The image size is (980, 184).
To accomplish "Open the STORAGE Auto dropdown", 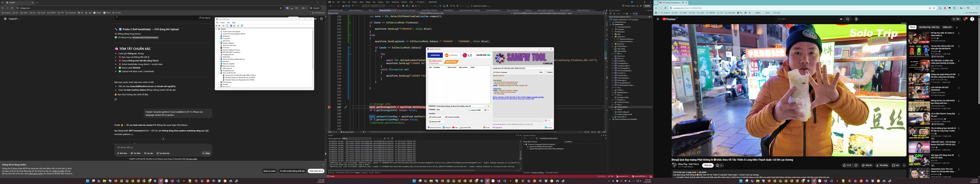I will [440, 110].
